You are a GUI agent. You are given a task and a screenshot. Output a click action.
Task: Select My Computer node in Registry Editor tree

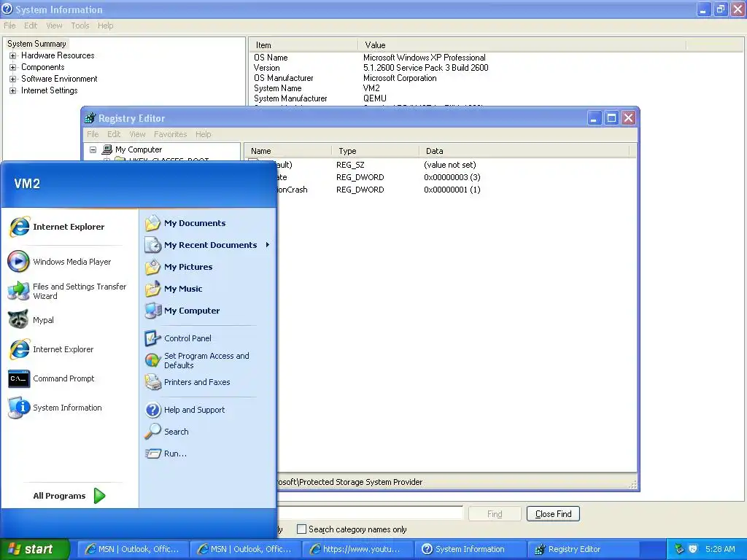[138, 149]
